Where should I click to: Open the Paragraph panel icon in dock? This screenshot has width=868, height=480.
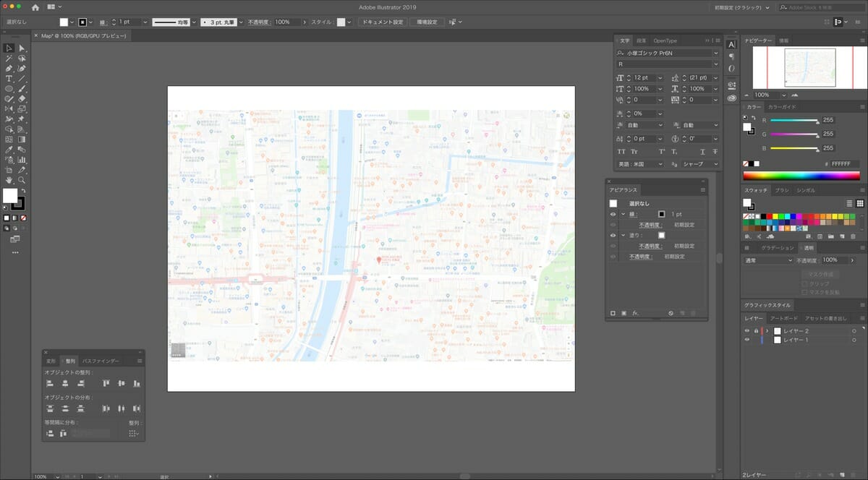pyautogui.click(x=731, y=56)
